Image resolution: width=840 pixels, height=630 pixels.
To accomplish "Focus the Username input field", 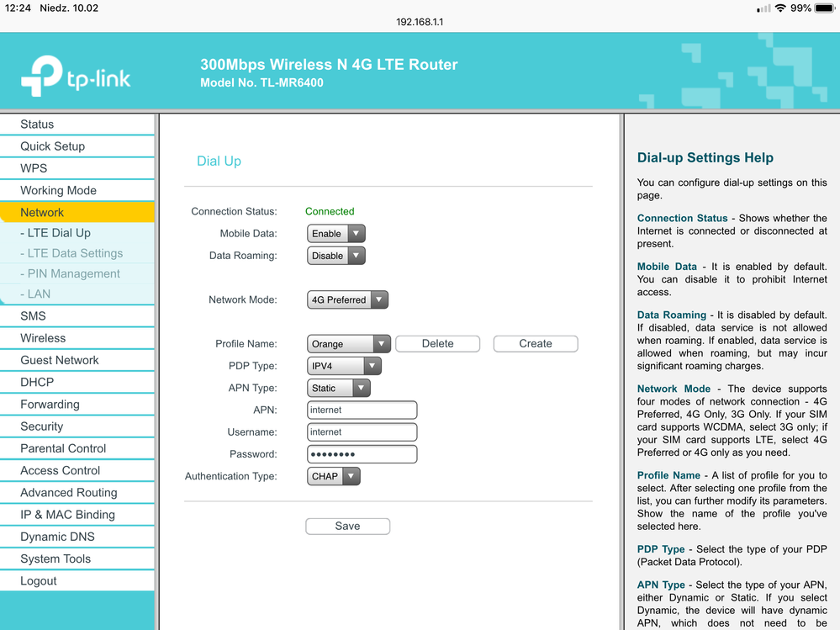I will 362,431.
